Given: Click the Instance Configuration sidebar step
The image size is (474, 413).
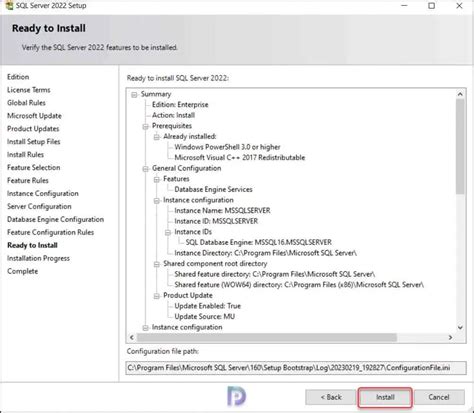Looking at the screenshot, I should pos(43,194).
